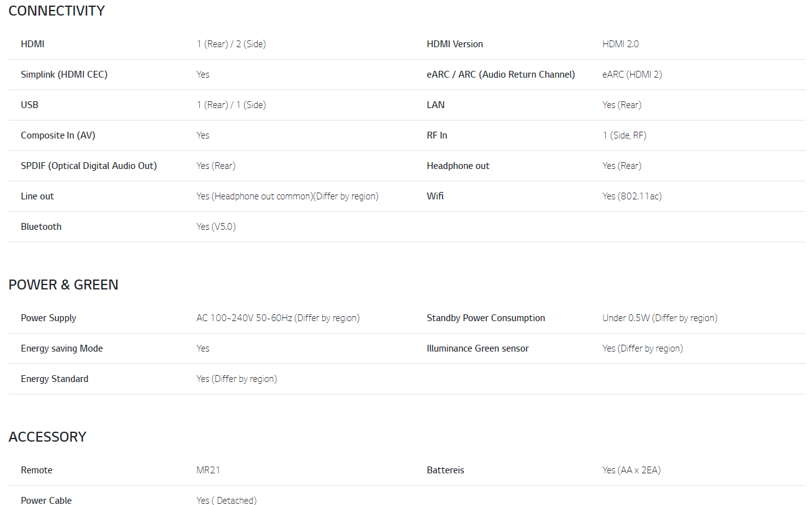Screen dimensions: 812x505
Task: Click the Headphone out label
Action: pos(458,166)
